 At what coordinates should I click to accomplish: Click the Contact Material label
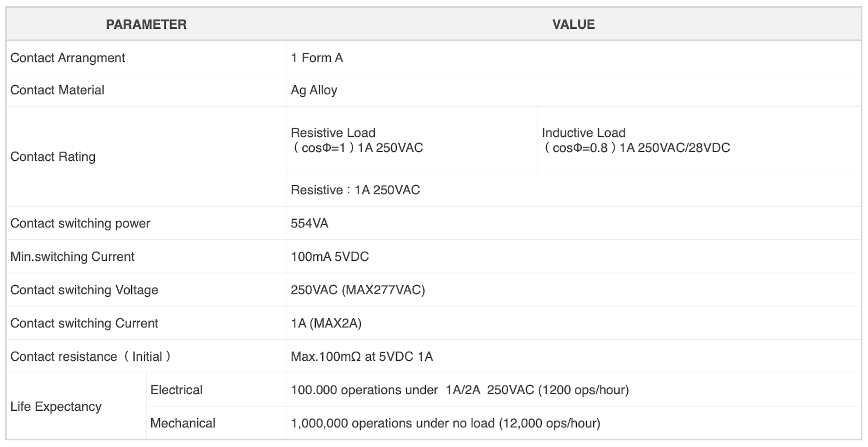[x=57, y=90]
